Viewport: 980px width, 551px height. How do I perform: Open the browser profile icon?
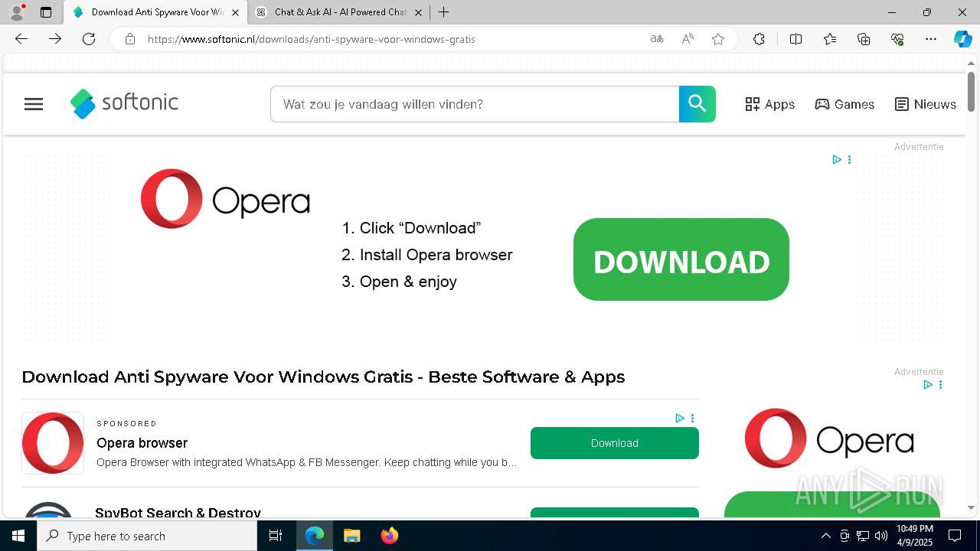(x=17, y=12)
